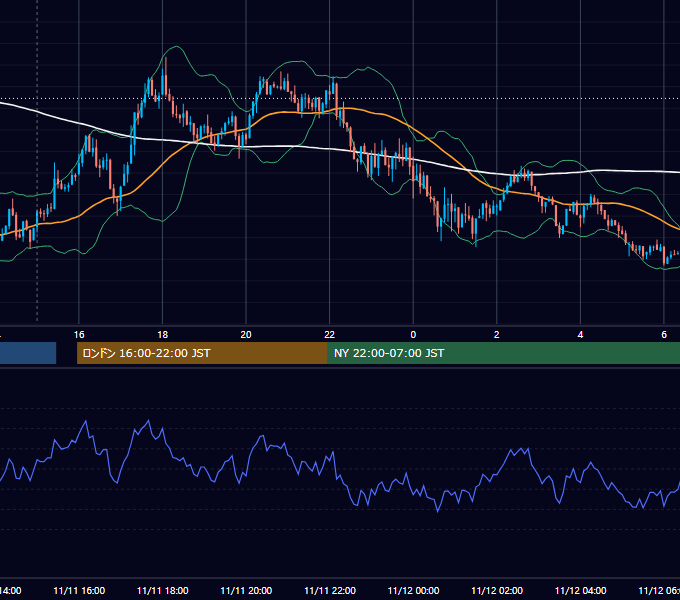This screenshot has width=680, height=600.
Task: Click the ロンドン 16:00-22:00 JST session bar
Action: coord(202,353)
